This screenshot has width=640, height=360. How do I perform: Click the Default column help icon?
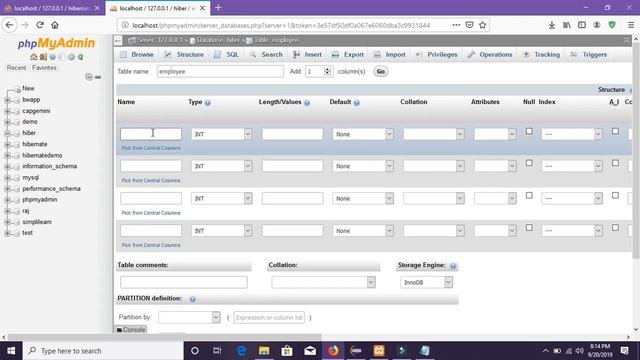point(357,103)
